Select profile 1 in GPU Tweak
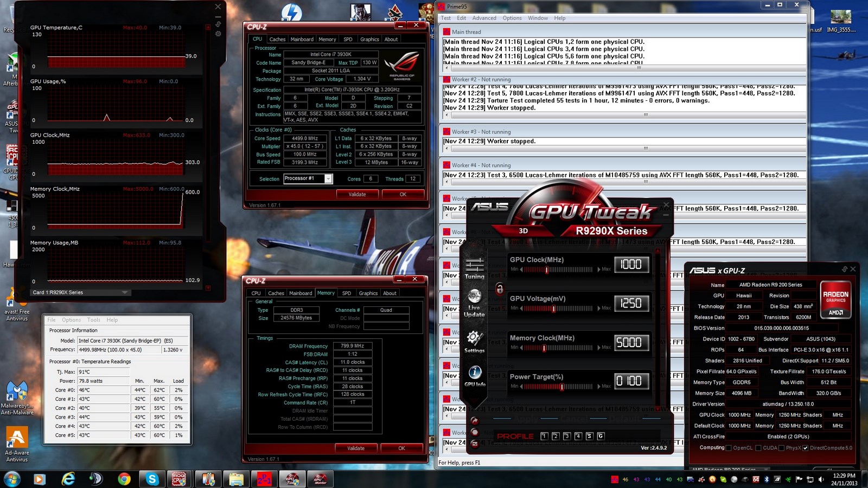The height and width of the screenshot is (488, 868). coord(544,436)
